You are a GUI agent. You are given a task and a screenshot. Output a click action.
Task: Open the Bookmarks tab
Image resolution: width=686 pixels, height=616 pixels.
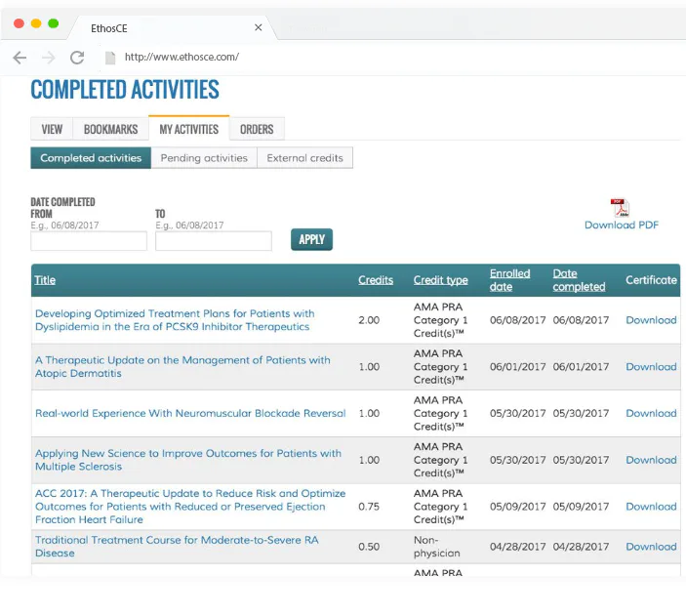click(110, 129)
